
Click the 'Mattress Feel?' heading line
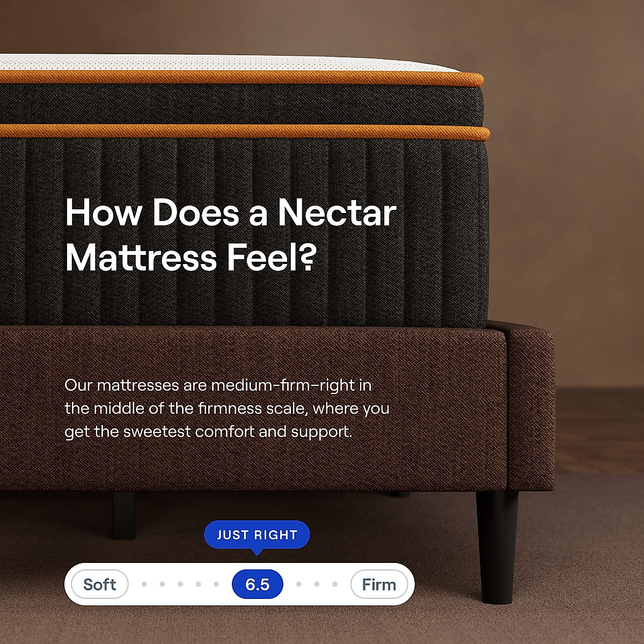191,258
